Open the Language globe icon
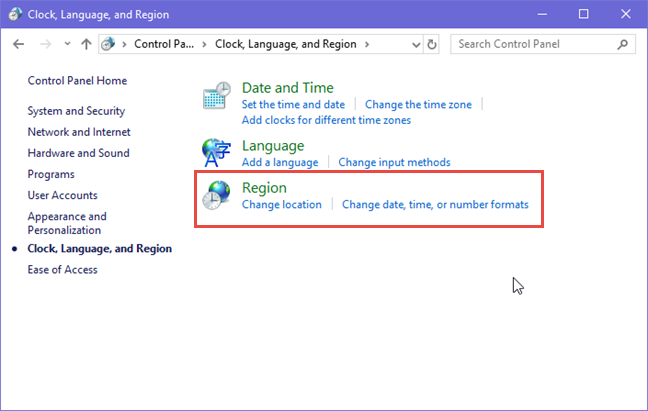 [216, 152]
